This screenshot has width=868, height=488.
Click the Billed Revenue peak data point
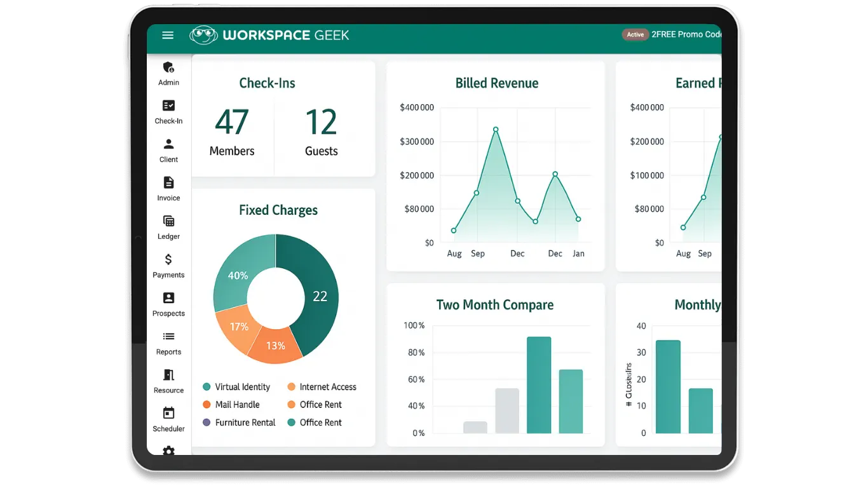pyautogui.click(x=496, y=130)
